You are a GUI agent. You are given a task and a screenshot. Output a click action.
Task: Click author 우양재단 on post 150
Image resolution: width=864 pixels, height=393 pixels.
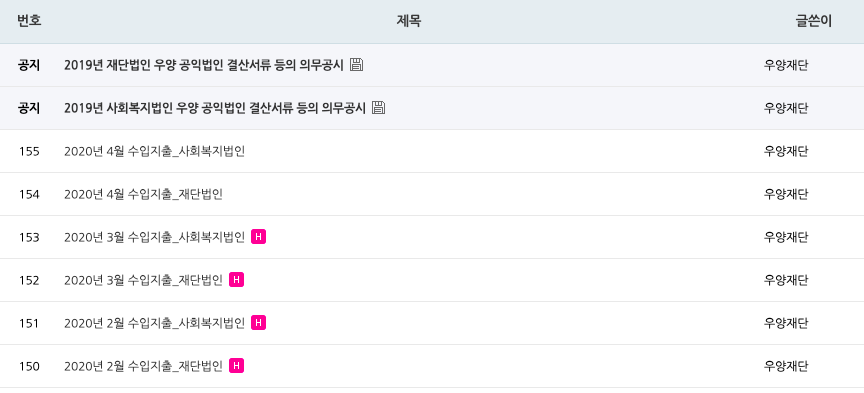(x=786, y=366)
